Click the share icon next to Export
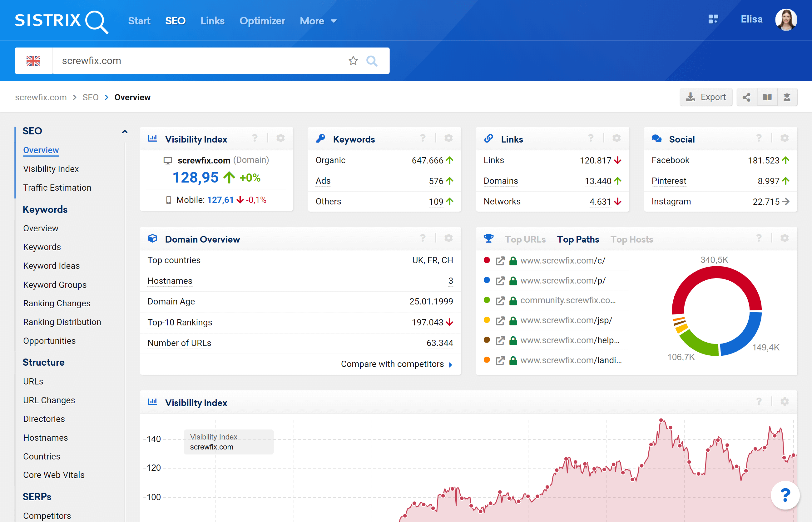812x522 pixels. click(747, 97)
